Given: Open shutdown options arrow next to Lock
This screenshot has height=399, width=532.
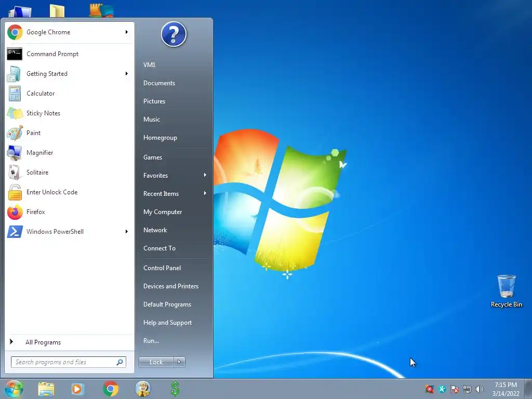Looking at the screenshot, I should coord(179,362).
